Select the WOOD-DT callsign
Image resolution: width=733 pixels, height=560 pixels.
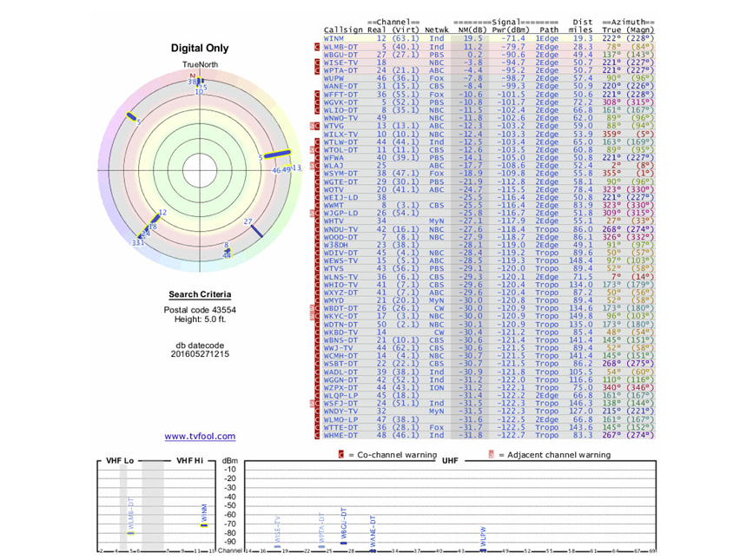tap(340, 238)
